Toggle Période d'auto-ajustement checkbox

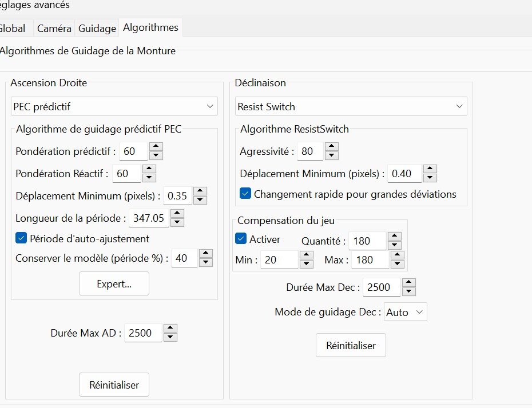coord(21,238)
